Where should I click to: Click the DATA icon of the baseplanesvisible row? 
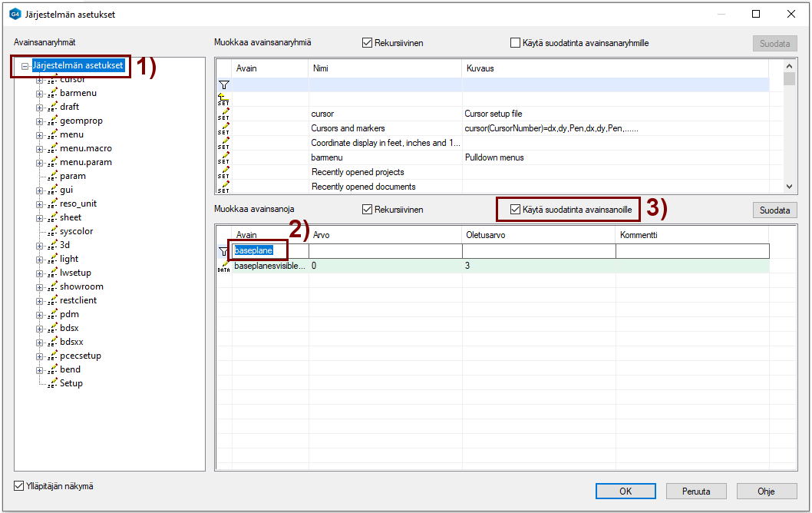pyautogui.click(x=223, y=266)
